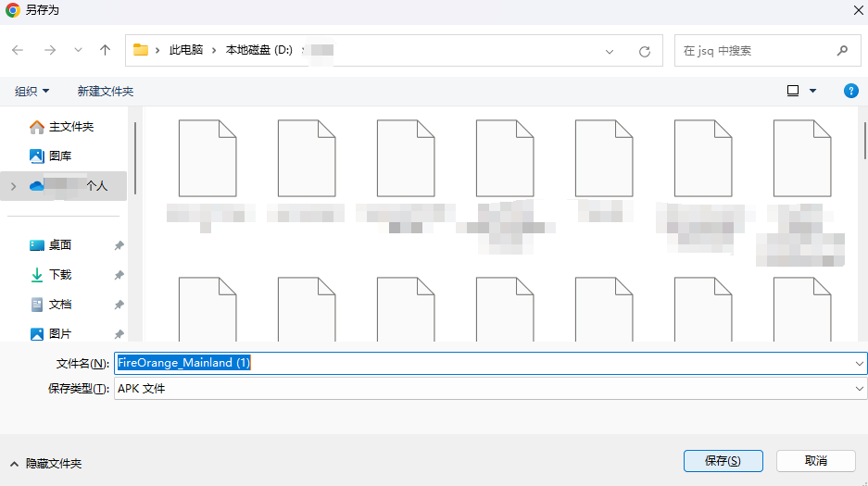The width and height of the screenshot is (868, 486).
Task: Click the 保存 save button
Action: [x=722, y=461]
